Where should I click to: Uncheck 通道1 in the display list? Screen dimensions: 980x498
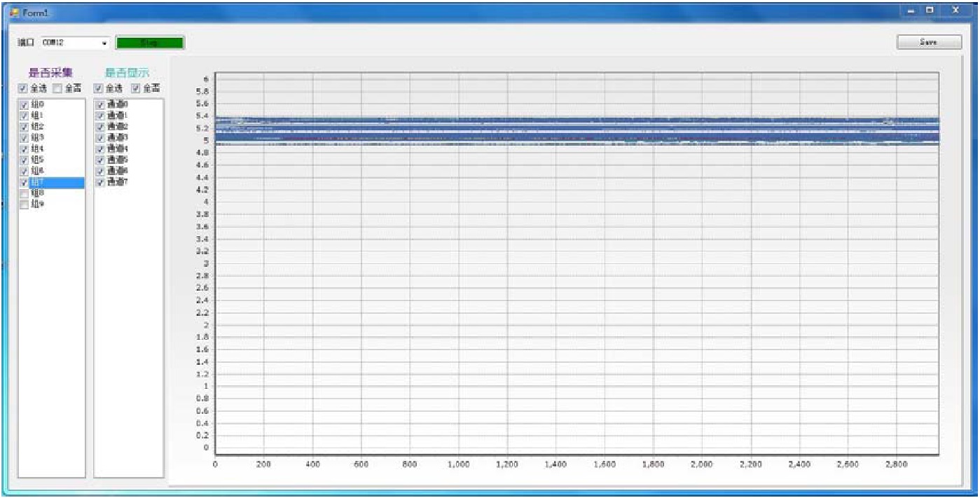pyautogui.click(x=100, y=116)
